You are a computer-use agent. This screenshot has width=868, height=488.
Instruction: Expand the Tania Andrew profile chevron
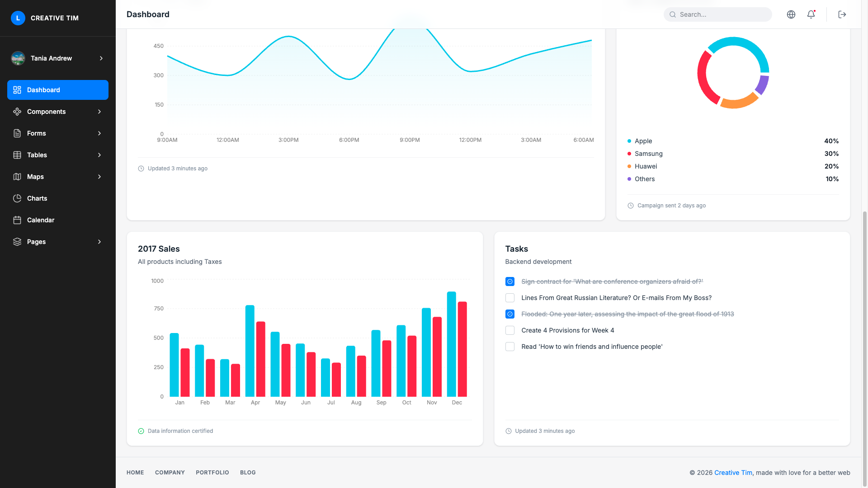(101, 58)
